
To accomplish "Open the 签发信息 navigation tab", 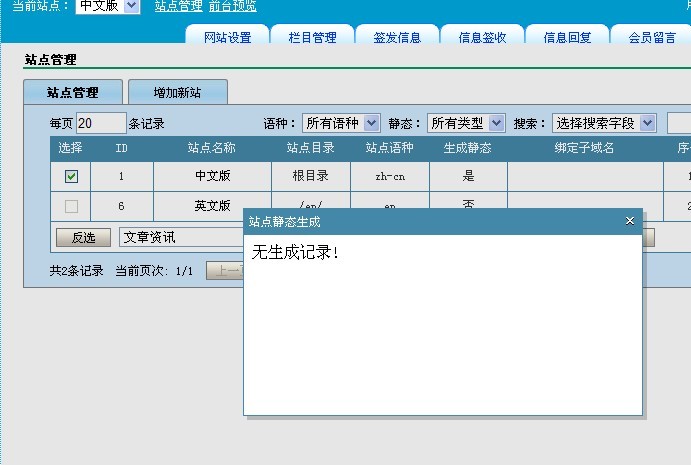I will click(x=397, y=38).
